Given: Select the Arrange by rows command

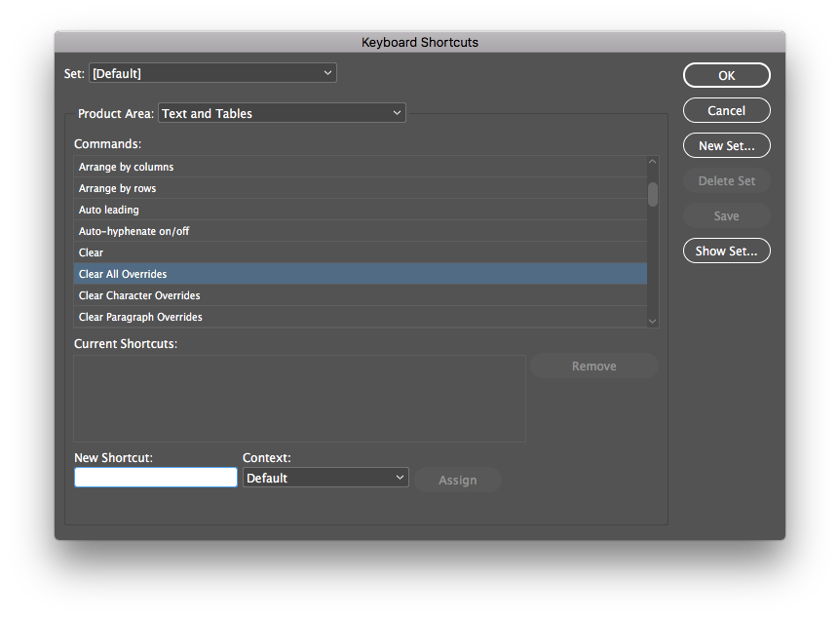Looking at the screenshot, I should [x=360, y=188].
